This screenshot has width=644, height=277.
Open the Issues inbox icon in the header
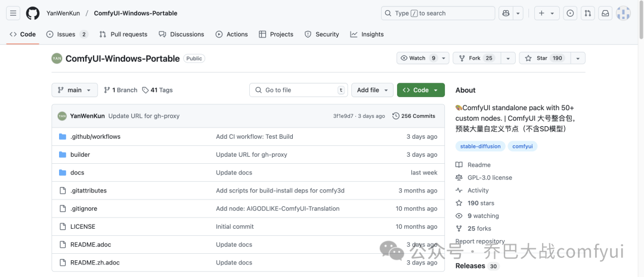tap(570, 13)
